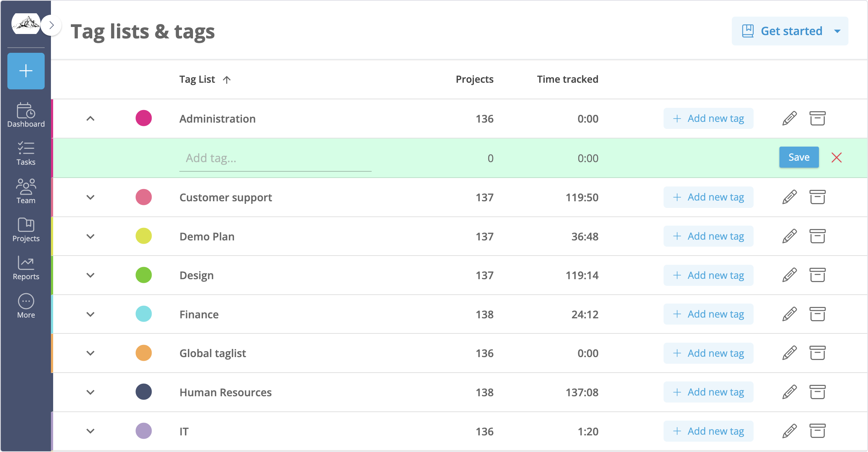Toggle Tag List sort order
Screen dimensions: 868x452
(227, 79)
